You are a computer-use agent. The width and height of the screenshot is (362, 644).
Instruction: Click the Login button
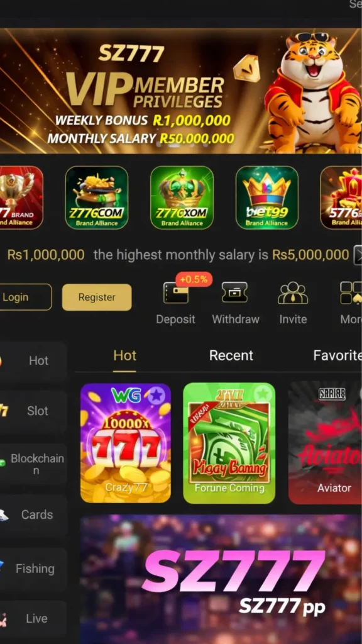click(x=25, y=297)
